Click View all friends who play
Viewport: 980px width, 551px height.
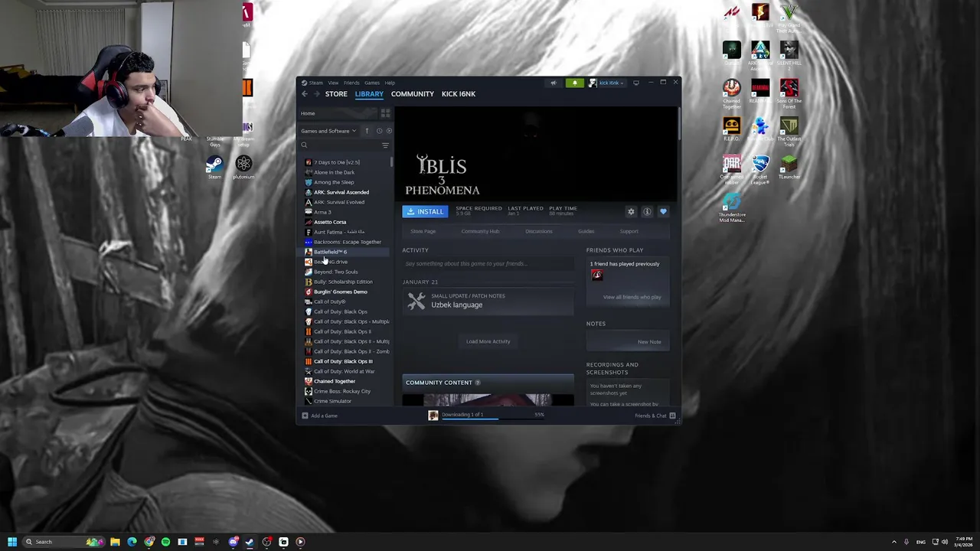pyautogui.click(x=632, y=297)
